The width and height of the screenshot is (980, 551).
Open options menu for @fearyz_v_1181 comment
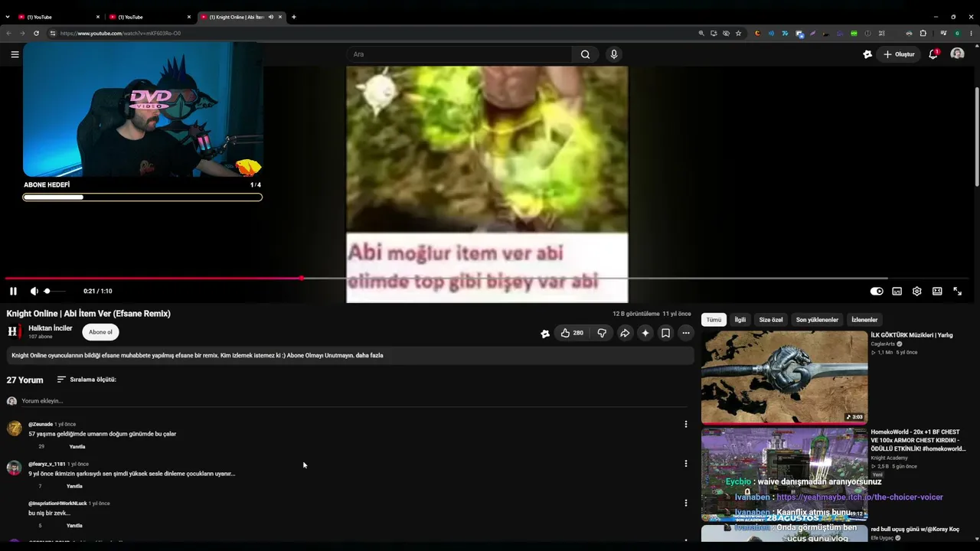(686, 464)
